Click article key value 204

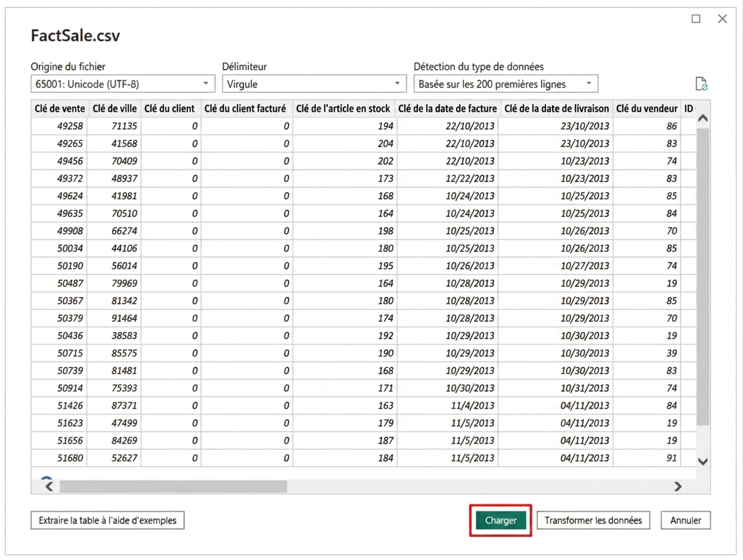pyautogui.click(x=385, y=143)
